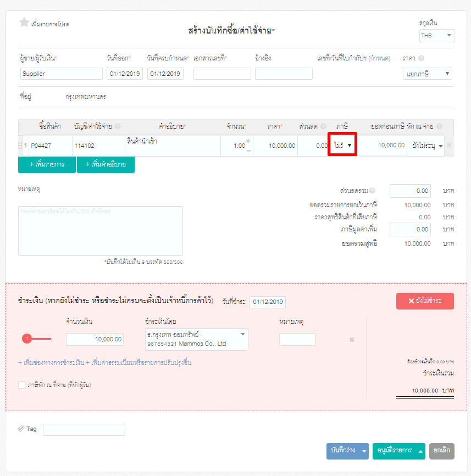Toggle the ยังไม่ชำระ payment status
Viewport: 471px width, 476px height.
click(x=425, y=301)
